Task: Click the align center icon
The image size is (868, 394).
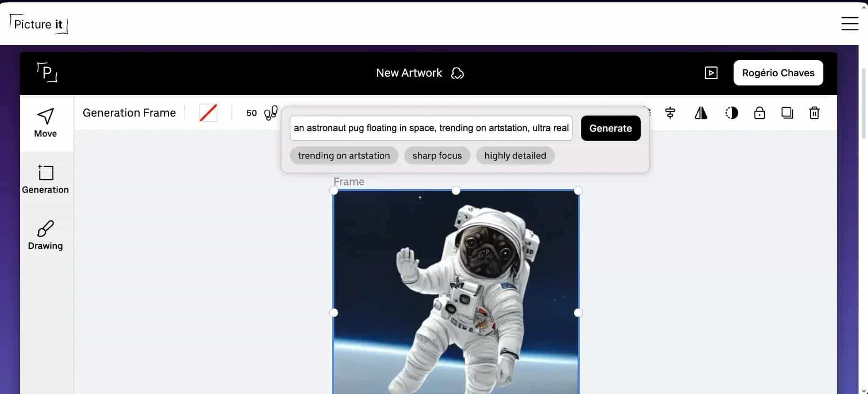Action: [x=670, y=113]
